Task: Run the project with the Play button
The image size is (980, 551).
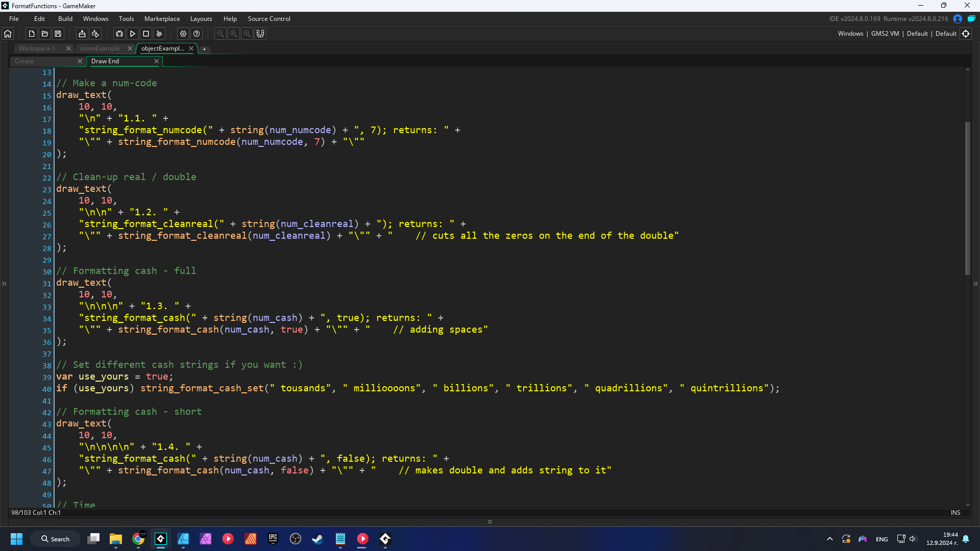Action: tap(132, 34)
